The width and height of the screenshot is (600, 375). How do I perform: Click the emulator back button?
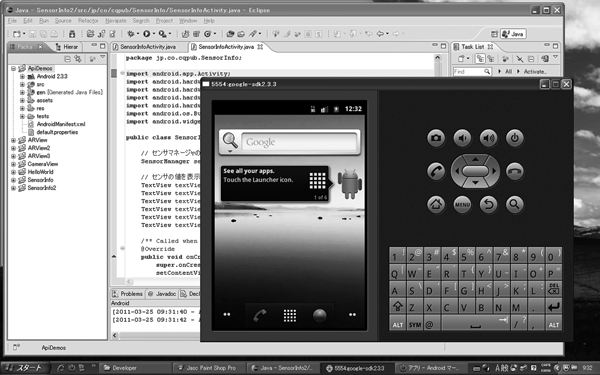coord(489,204)
